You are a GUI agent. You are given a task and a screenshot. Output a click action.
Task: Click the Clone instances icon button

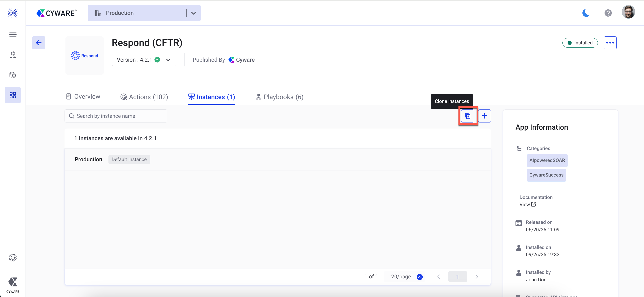[467, 116]
